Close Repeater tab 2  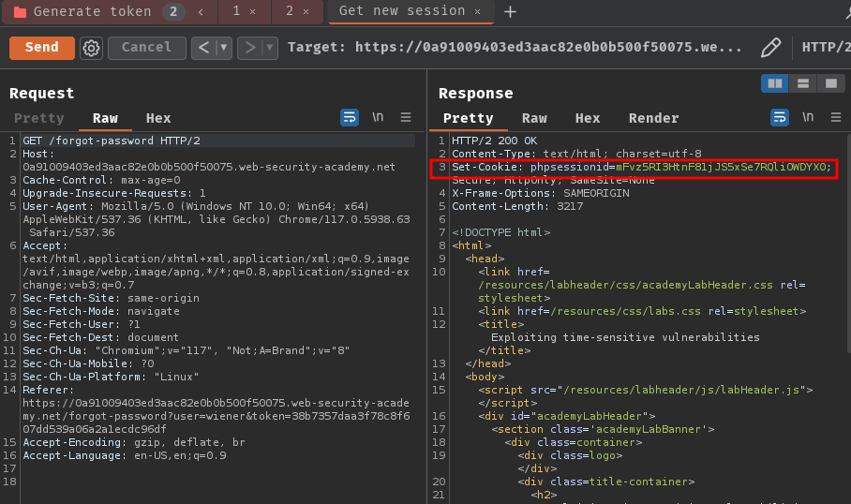click(x=306, y=12)
